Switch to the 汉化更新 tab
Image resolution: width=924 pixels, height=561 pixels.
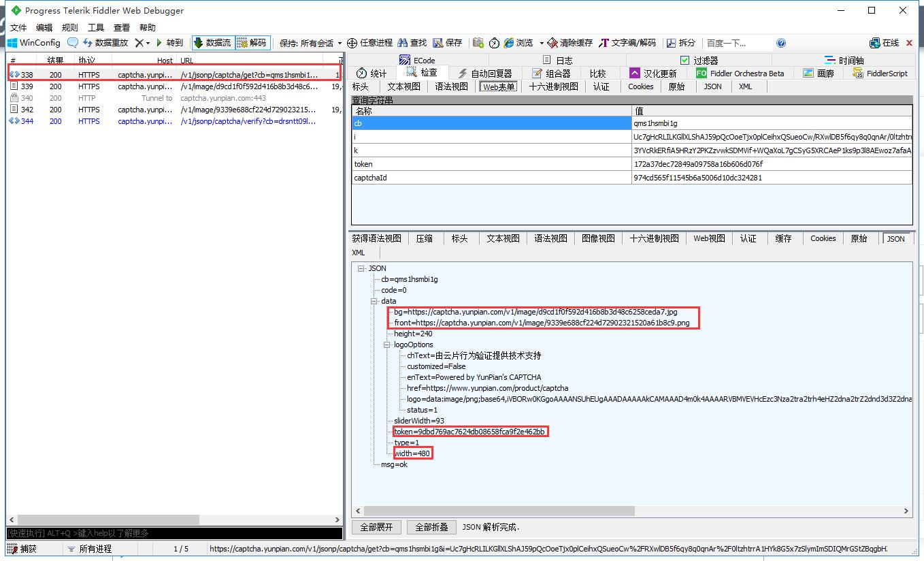[654, 74]
